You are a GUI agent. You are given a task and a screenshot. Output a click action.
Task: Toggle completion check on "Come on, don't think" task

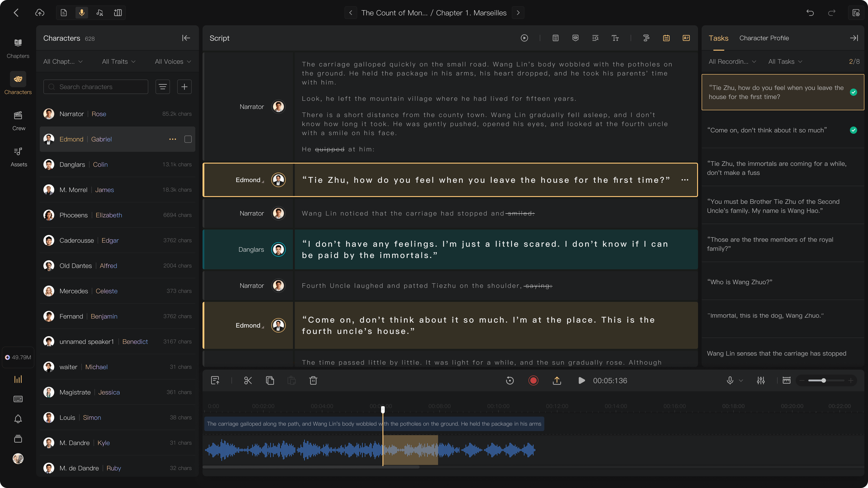(853, 130)
